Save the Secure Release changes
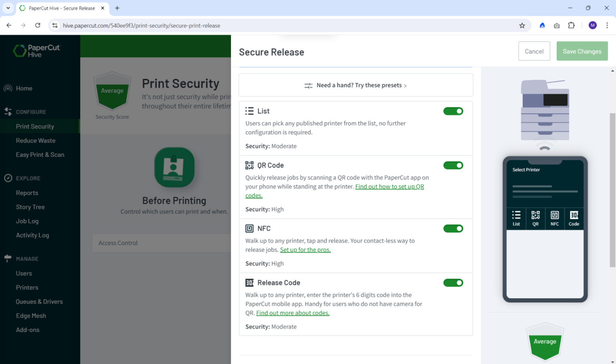Image resolution: width=616 pixels, height=364 pixels. (x=582, y=51)
